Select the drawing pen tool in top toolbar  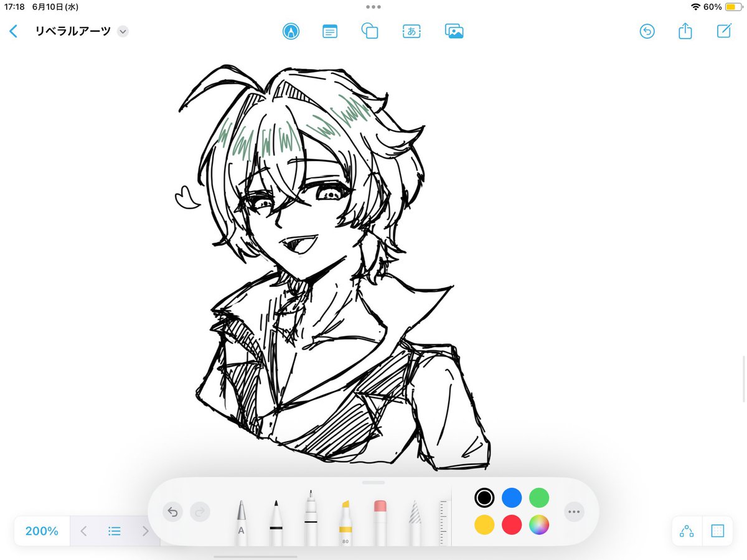coord(290,31)
